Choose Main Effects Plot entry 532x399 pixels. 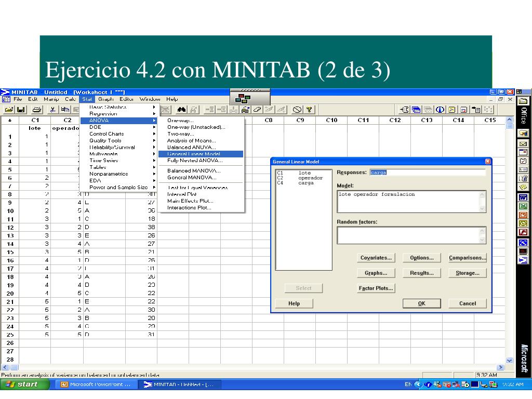click(x=201, y=201)
